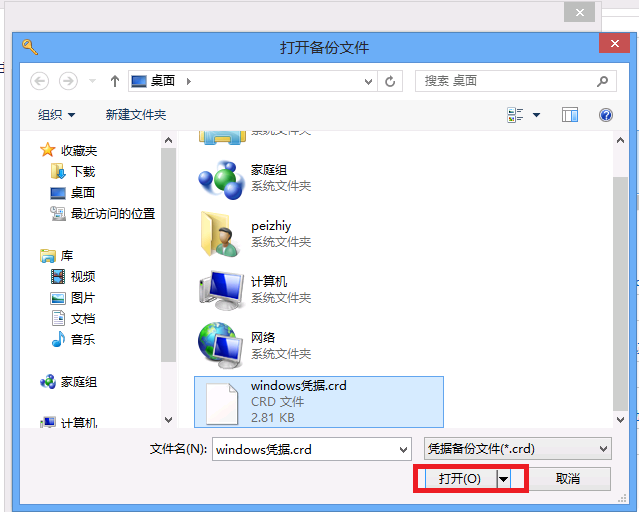Open the 组织 menu

point(56,115)
